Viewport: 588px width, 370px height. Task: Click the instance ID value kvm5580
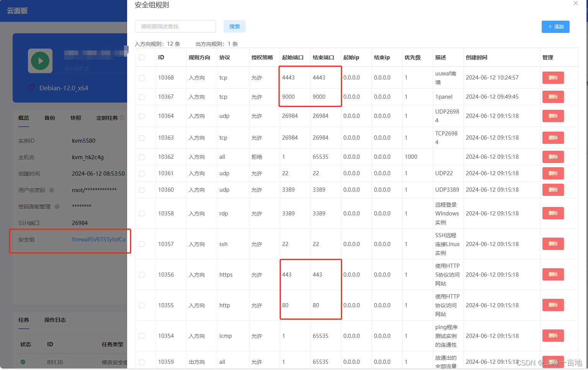[x=83, y=141]
